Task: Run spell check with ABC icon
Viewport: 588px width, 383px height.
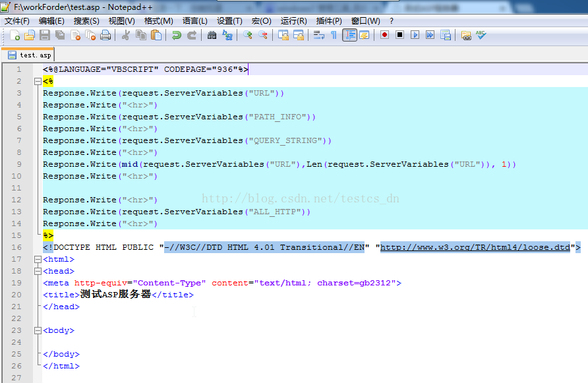Action: pos(481,35)
